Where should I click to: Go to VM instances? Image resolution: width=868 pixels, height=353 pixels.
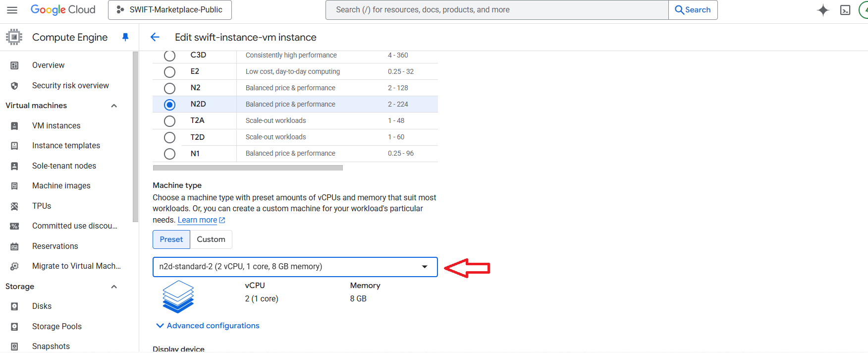(x=56, y=126)
